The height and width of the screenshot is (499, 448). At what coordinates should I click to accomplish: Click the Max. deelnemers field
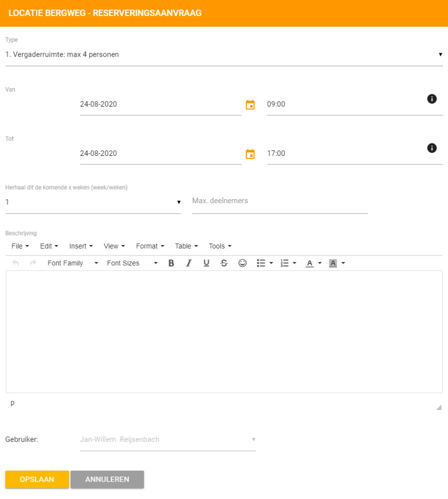(280, 201)
